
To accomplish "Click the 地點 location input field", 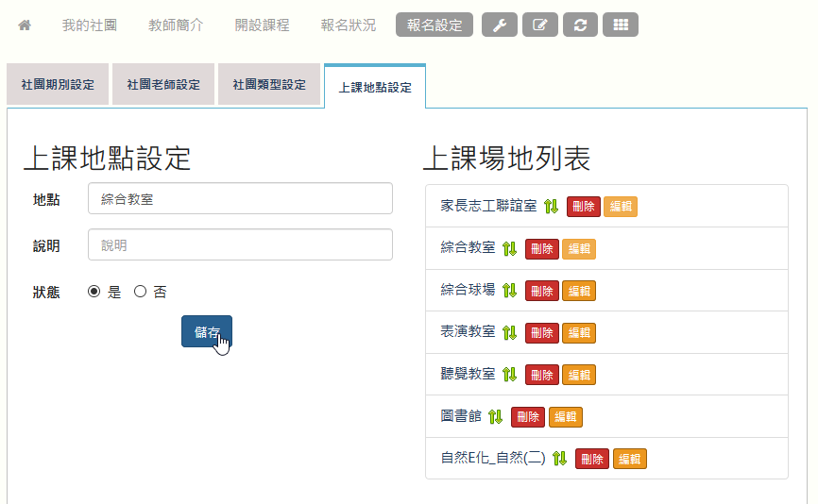I will click(x=240, y=199).
